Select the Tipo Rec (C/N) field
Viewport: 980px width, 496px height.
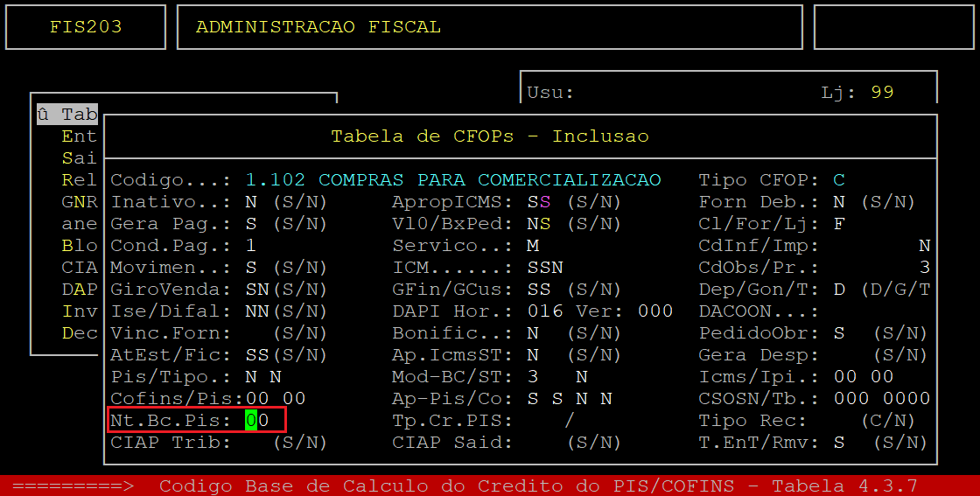pyautogui.click(x=887, y=421)
